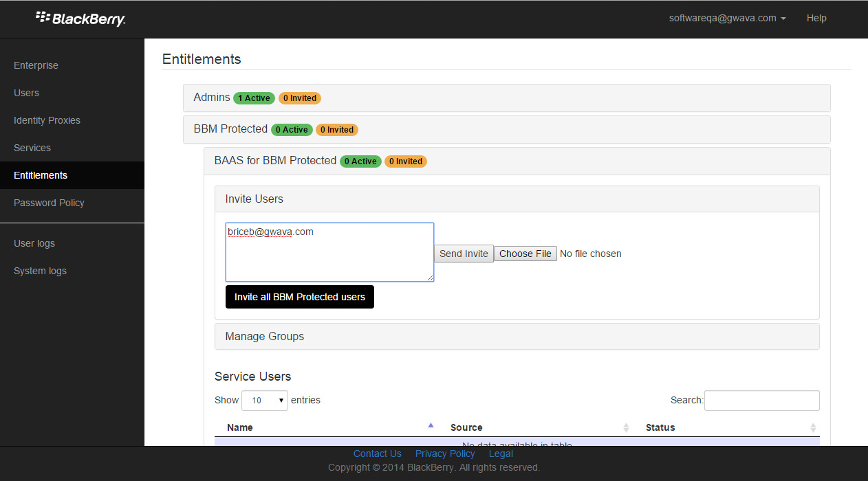This screenshot has height=481, width=868.
Task: Go to Identity Proxies page
Action: [47, 120]
